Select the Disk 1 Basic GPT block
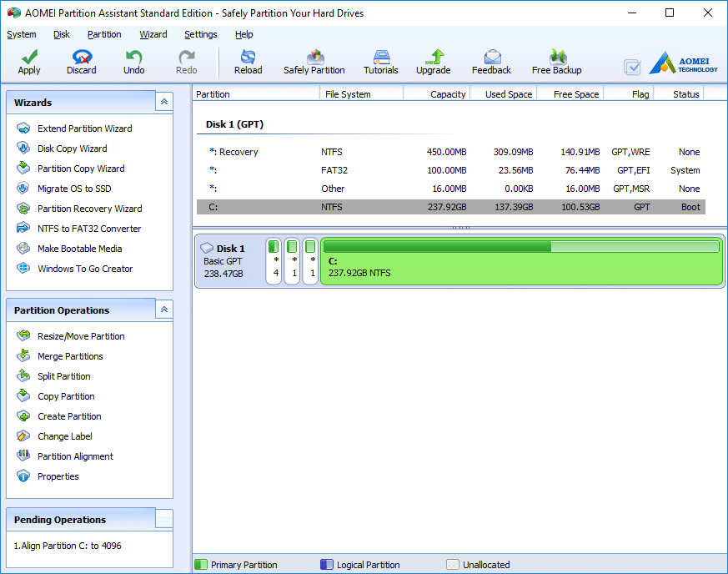The image size is (728, 574). click(x=230, y=261)
